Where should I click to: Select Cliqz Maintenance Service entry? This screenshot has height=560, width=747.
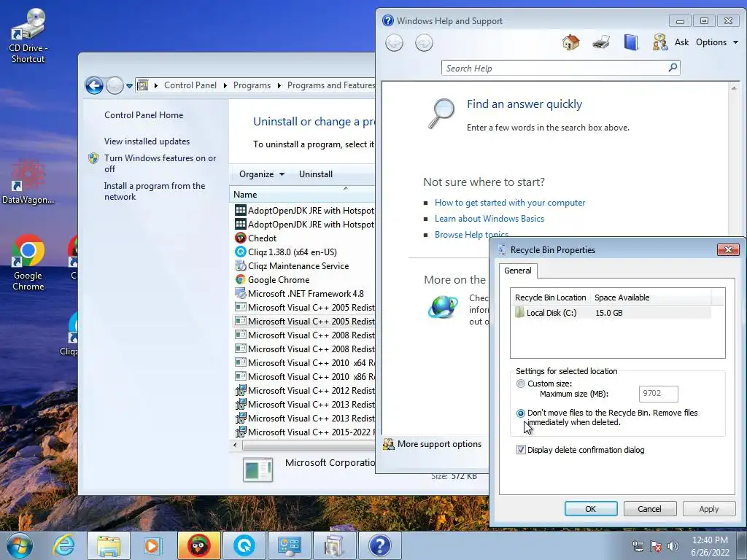298,265
